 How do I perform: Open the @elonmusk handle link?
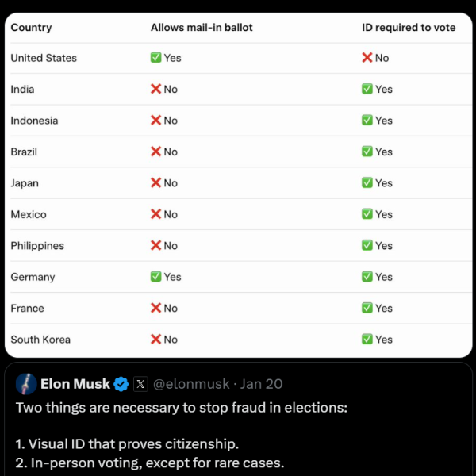click(x=190, y=384)
